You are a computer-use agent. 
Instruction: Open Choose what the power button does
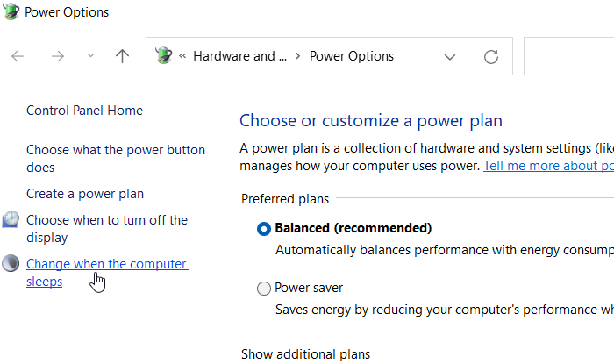click(x=116, y=159)
